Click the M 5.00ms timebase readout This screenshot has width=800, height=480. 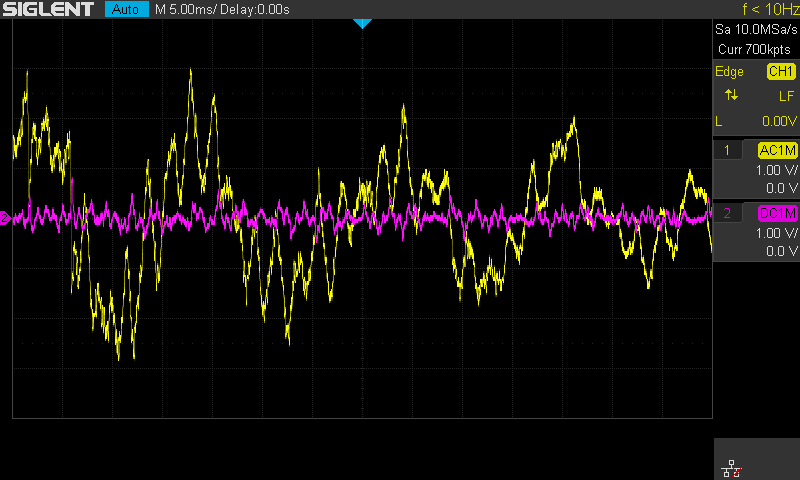click(184, 10)
